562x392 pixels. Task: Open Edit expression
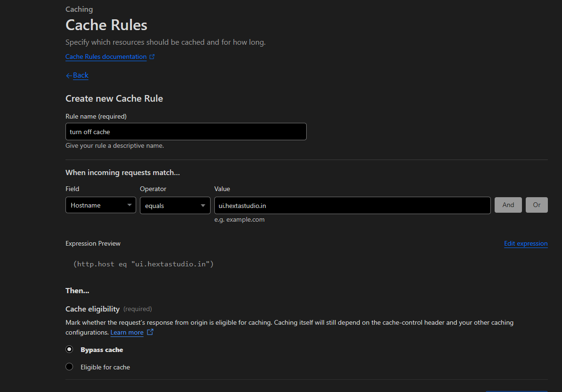526,243
